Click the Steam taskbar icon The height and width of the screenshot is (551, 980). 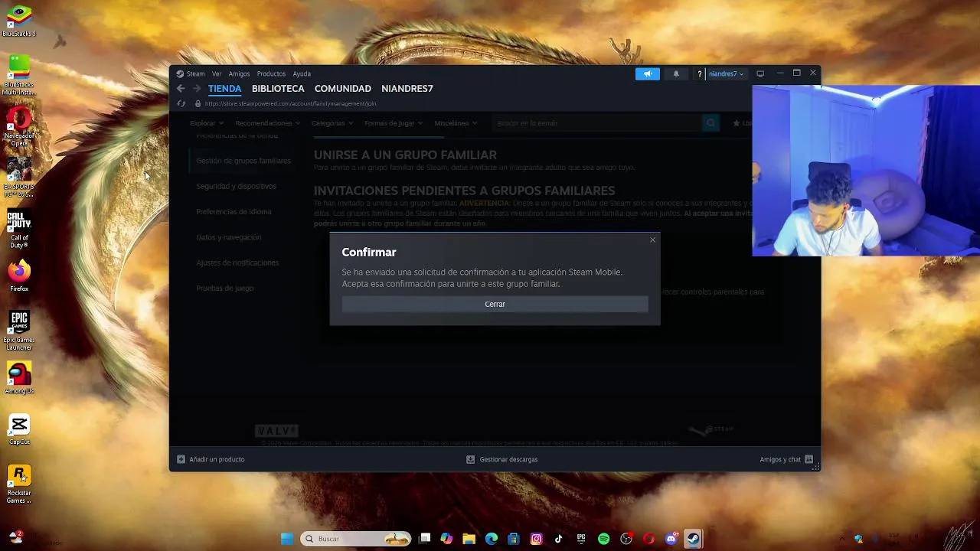tap(694, 539)
